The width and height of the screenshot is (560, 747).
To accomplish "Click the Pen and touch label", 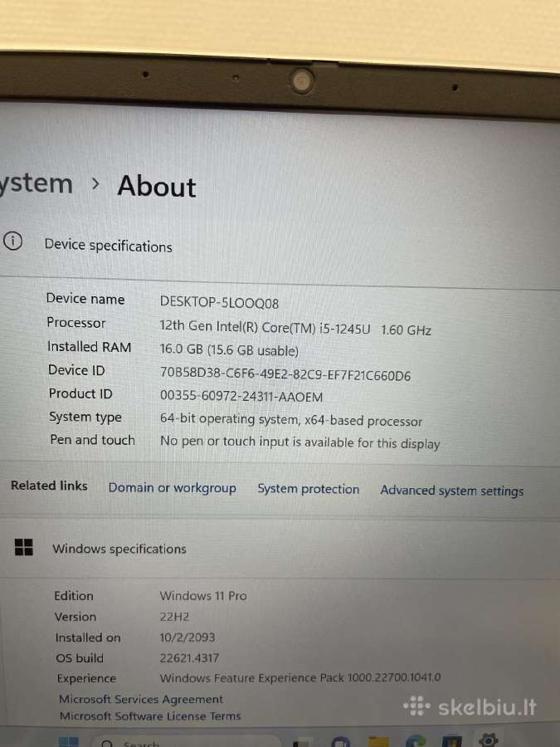I will click(x=92, y=439).
